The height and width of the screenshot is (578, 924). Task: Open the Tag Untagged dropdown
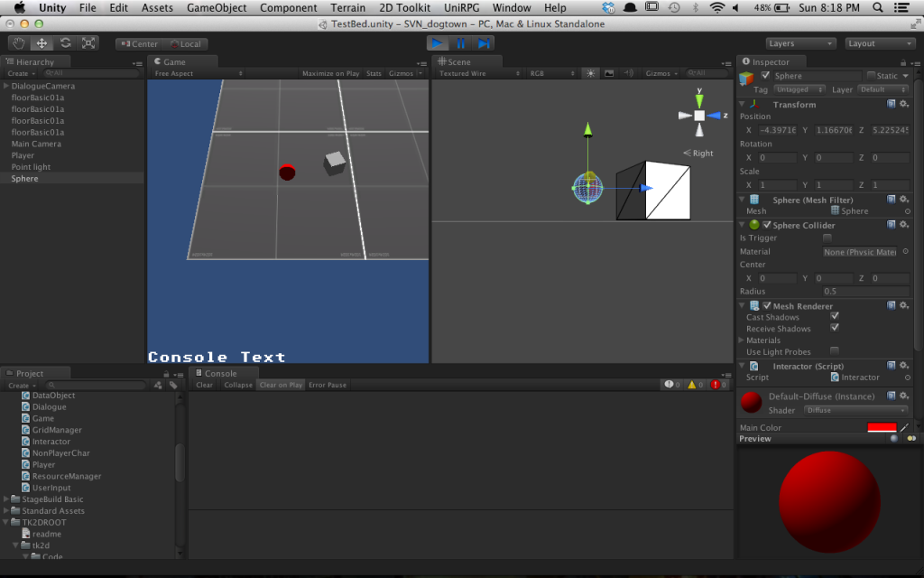point(799,89)
